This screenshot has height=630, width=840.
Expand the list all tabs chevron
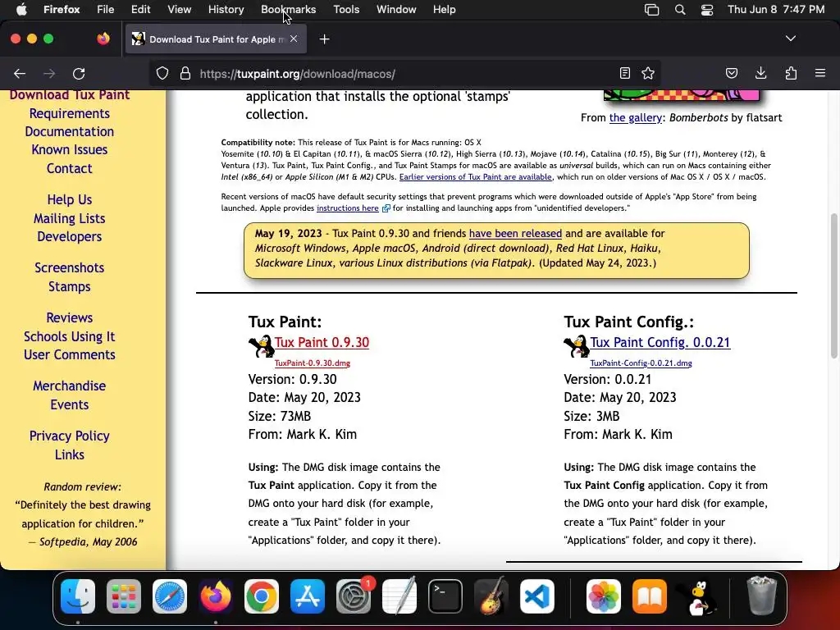(791, 39)
